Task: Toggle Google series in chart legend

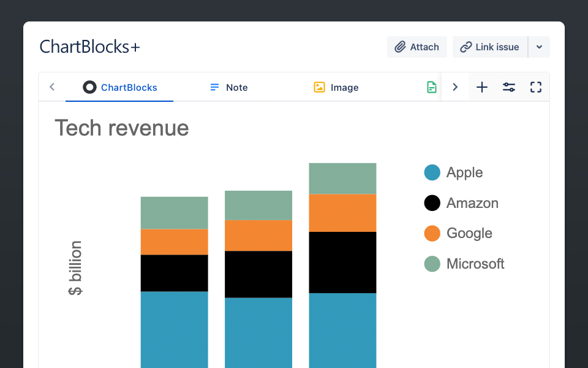Action: [458, 233]
